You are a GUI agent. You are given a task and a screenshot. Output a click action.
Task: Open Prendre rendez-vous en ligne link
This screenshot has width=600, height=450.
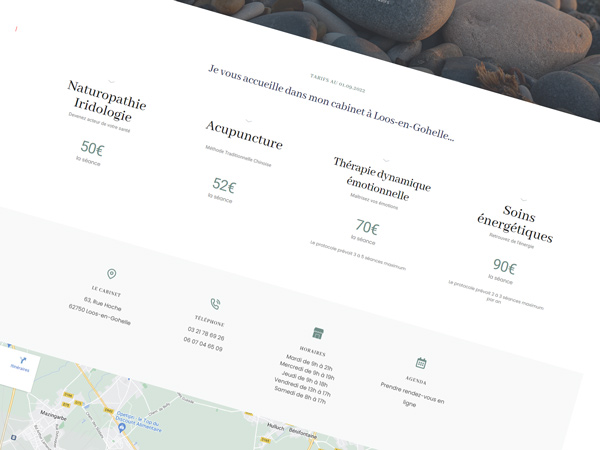click(x=412, y=396)
